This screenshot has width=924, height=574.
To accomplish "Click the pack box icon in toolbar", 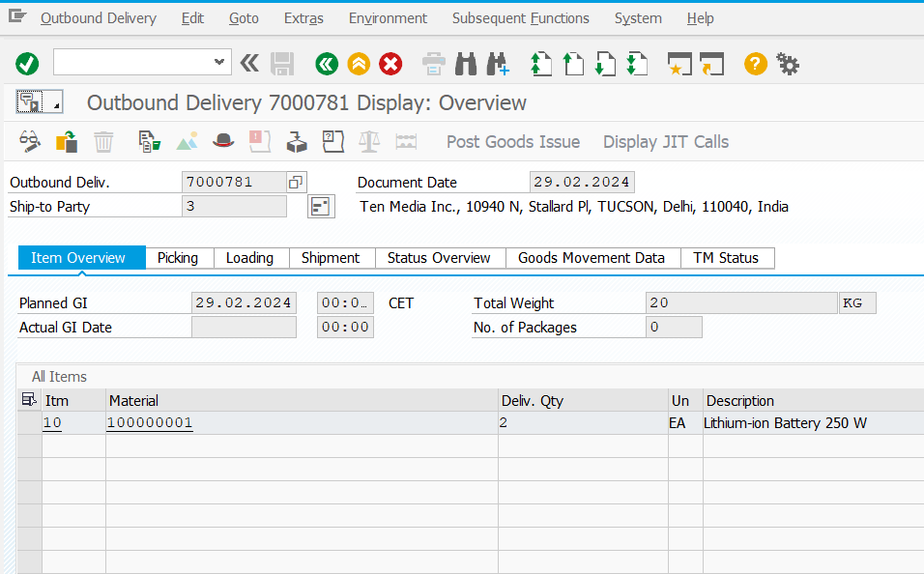I will (296, 142).
